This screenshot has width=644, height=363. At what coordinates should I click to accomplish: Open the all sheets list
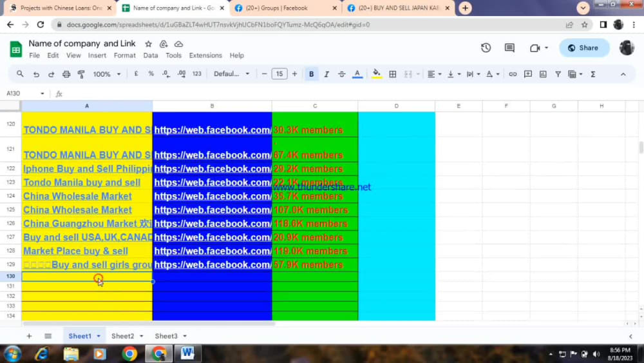pyautogui.click(x=48, y=336)
